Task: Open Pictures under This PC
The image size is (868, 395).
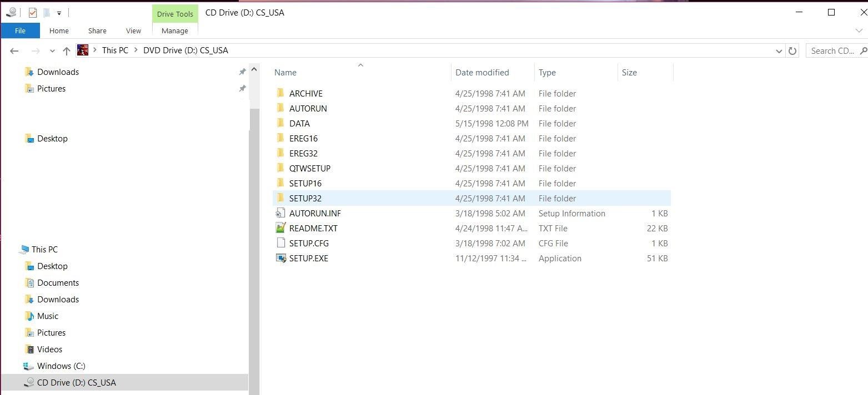Action: tap(51, 333)
